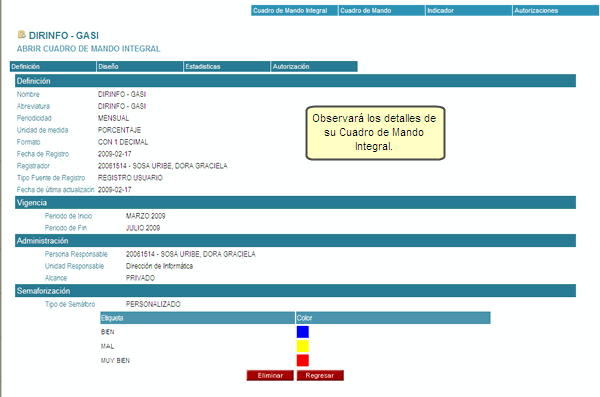
Task: Click the DIRINFO - GASI page title
Action: [x=64, y=35]
